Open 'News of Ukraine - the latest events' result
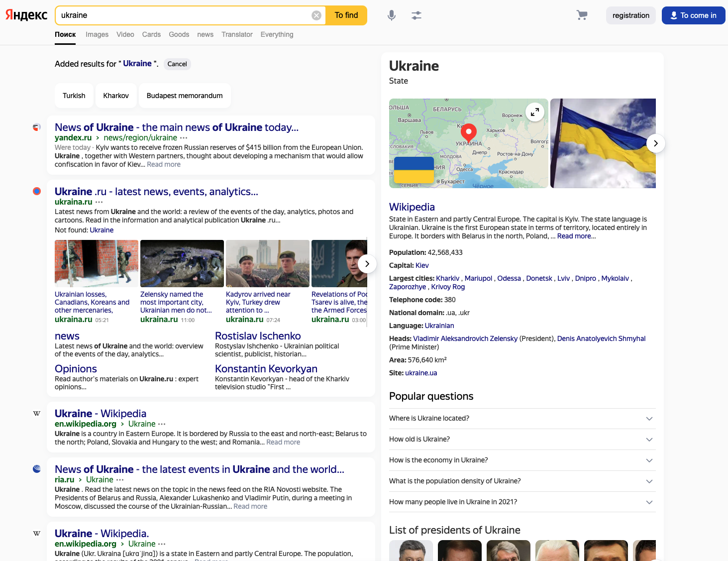 (x=200, y=469)
